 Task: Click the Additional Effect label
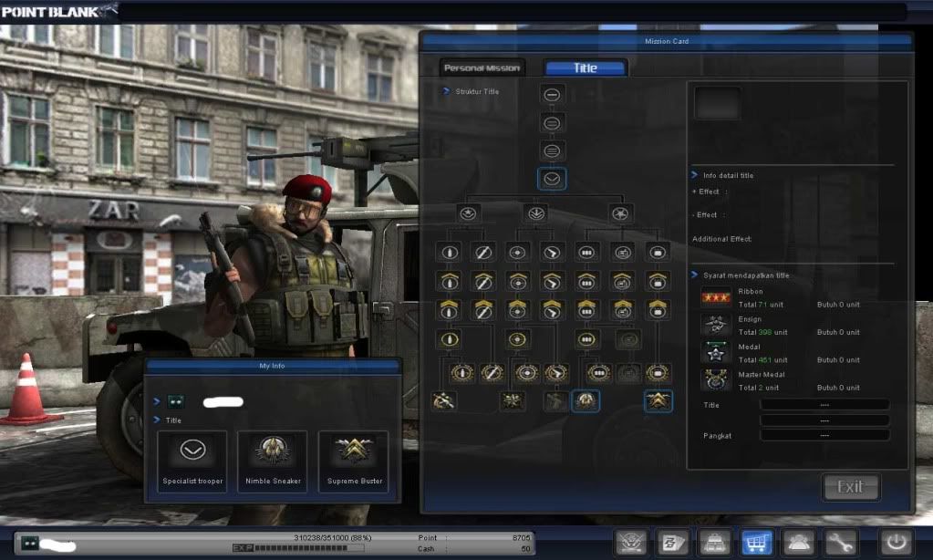(x=721, y=239)
